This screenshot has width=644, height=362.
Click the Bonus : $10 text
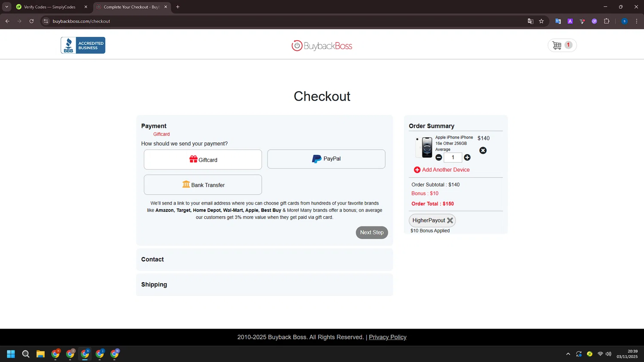[425, 193]
